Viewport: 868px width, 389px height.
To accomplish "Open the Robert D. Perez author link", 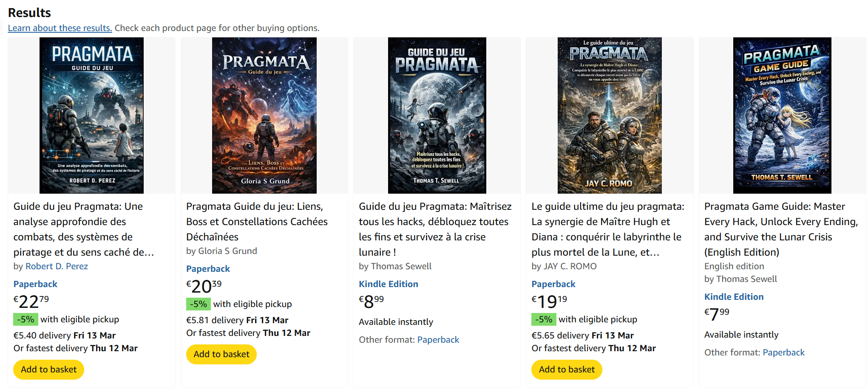I will click(56, 266).
